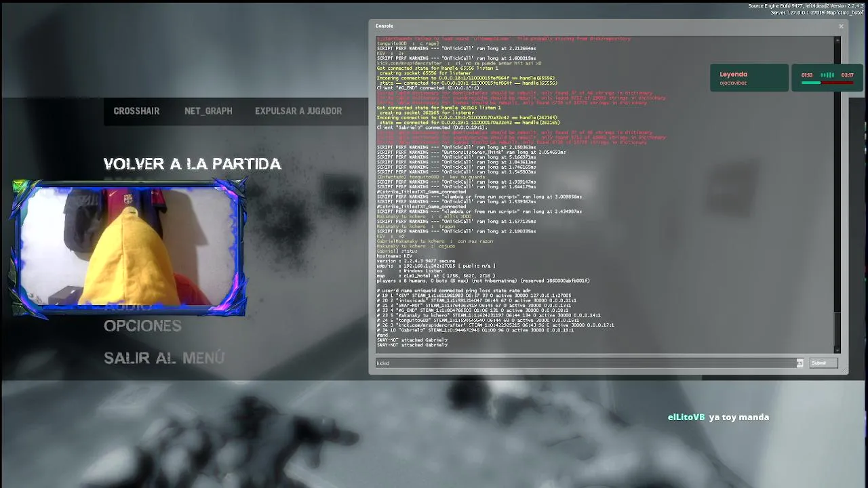
Task: Open the NET_GRAPH option
Action: click(x=208, y=111)
